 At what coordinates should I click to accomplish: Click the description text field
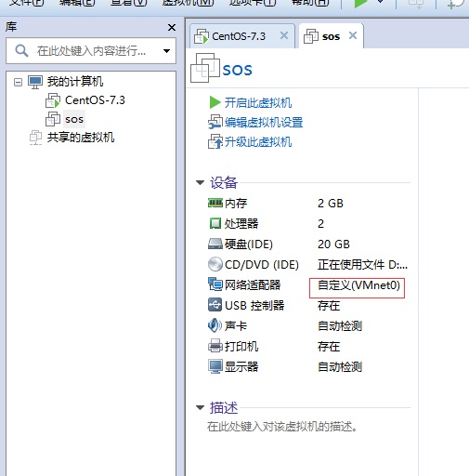coord(282,427)
